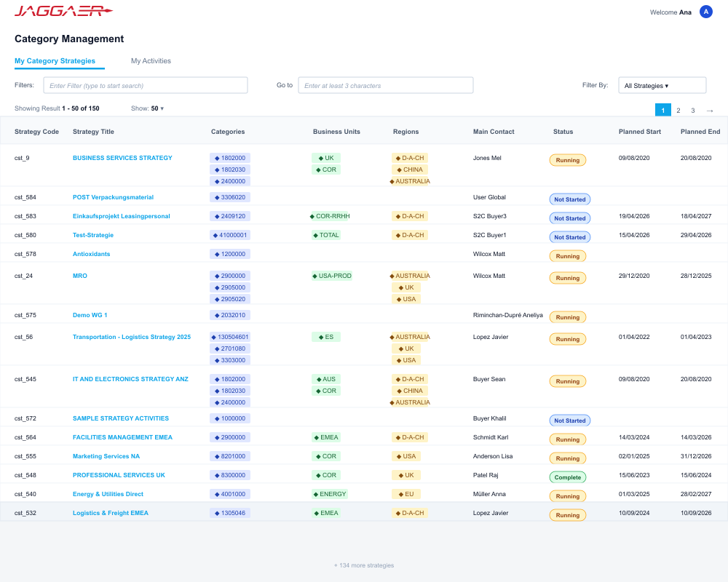This screenshot has height=582, width=728.
Task: Switch to My Activities tab
Action: click(x=151, y=61)
